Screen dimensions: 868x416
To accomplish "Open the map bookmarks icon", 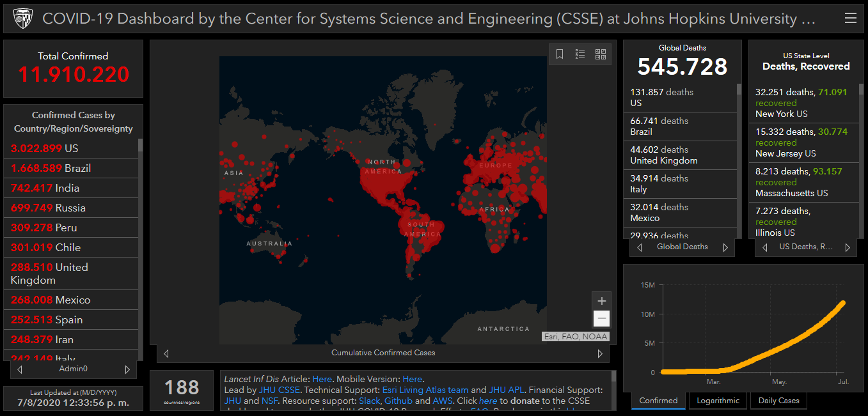I will [560, 54].
